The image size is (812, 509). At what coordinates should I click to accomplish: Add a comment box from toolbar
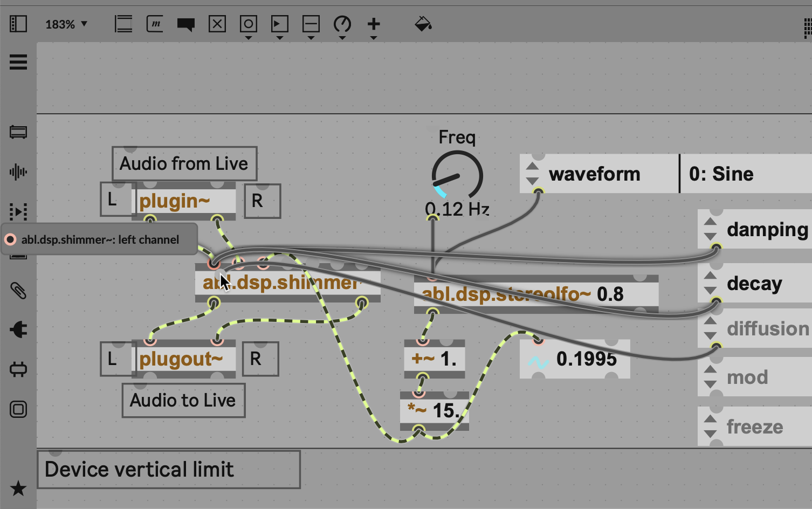[186, 24]
